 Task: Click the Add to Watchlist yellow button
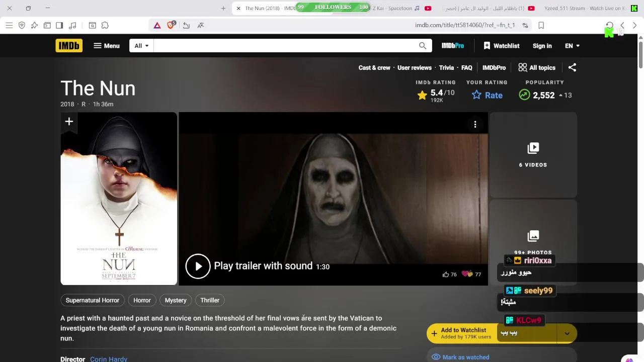click(x=492, y=333)
